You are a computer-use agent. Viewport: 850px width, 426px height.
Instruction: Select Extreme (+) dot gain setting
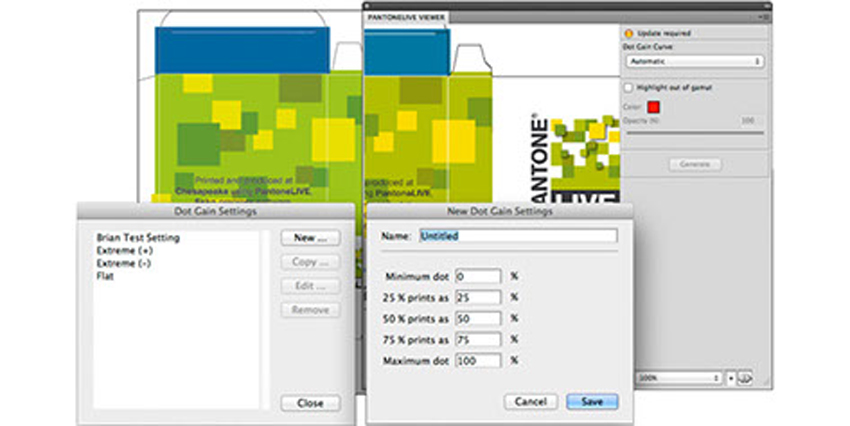120,250
